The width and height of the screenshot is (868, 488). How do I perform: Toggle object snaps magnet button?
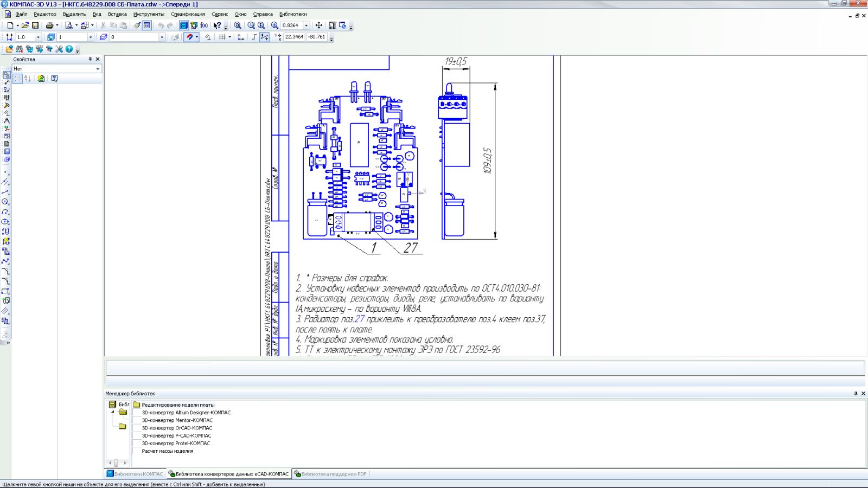pyautogui.click(x=189, y=37)
